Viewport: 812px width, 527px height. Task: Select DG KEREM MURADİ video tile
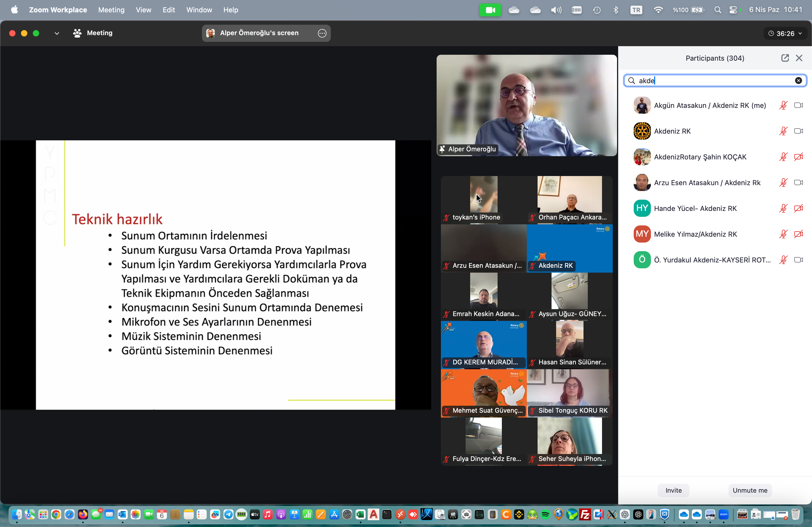coord(483,345)
